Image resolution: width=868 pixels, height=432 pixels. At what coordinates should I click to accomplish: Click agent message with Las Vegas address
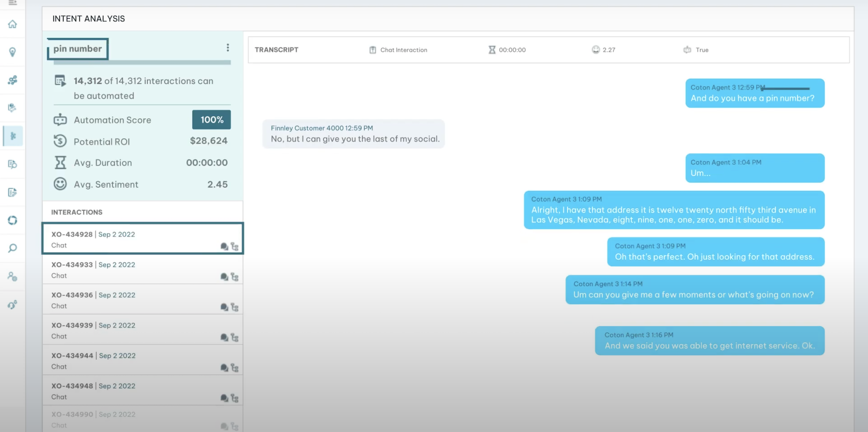674,210
